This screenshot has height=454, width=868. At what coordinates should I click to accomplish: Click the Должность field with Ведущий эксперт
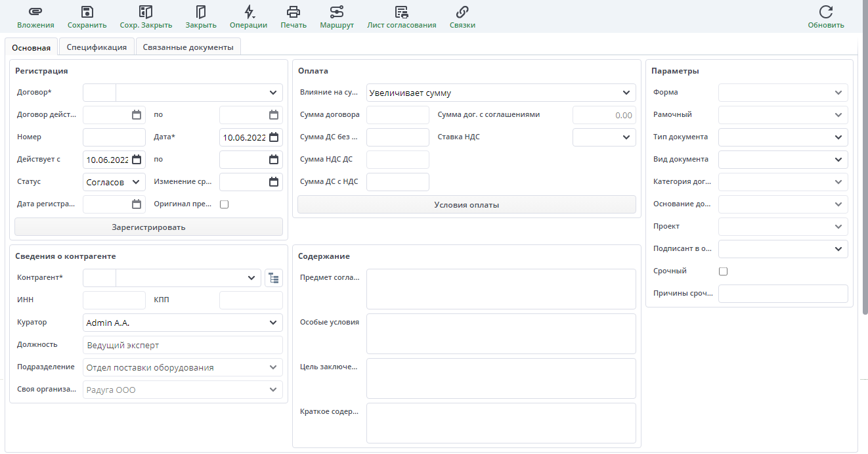(x=183, y=346)
